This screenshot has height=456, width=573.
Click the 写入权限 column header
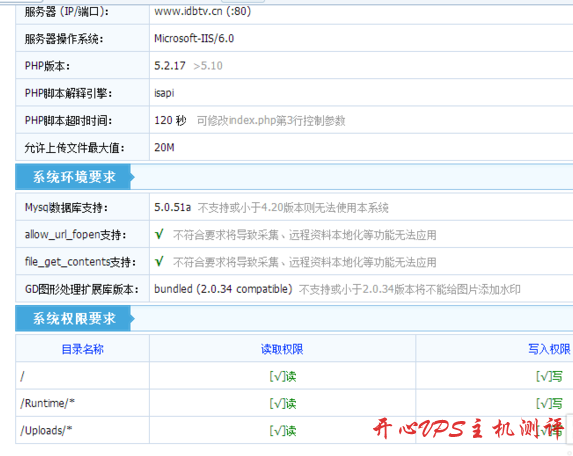tap(549, 349)
